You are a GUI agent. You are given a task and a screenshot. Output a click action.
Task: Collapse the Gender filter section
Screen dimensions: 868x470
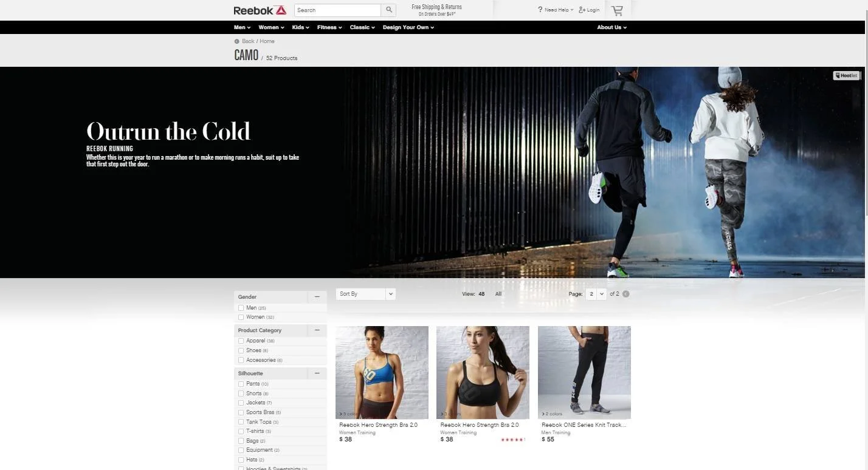pos(317,297)
